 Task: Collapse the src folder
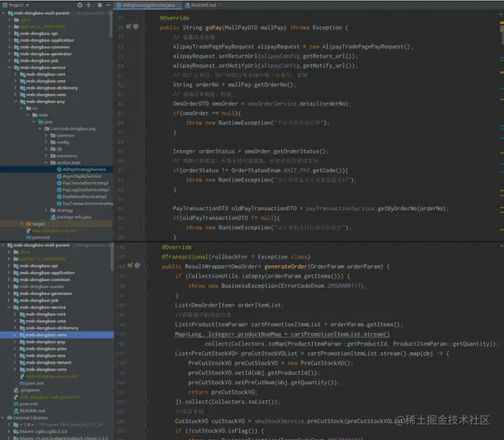(22, 109)
